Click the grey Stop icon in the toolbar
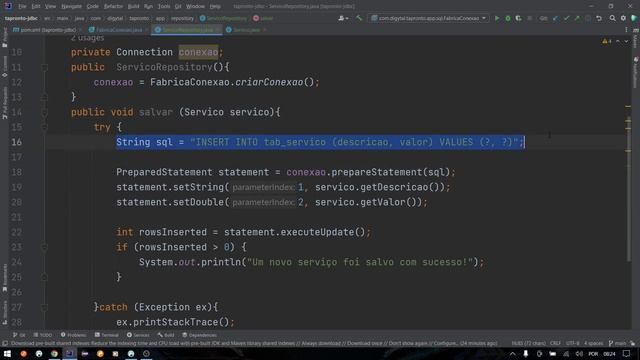640x360 pixels. point(530,18)
